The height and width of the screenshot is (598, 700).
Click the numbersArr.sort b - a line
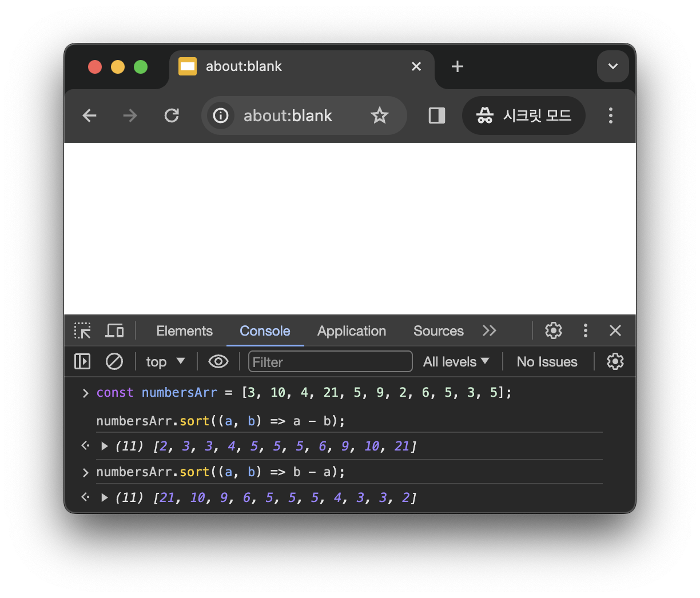(221, 472)
